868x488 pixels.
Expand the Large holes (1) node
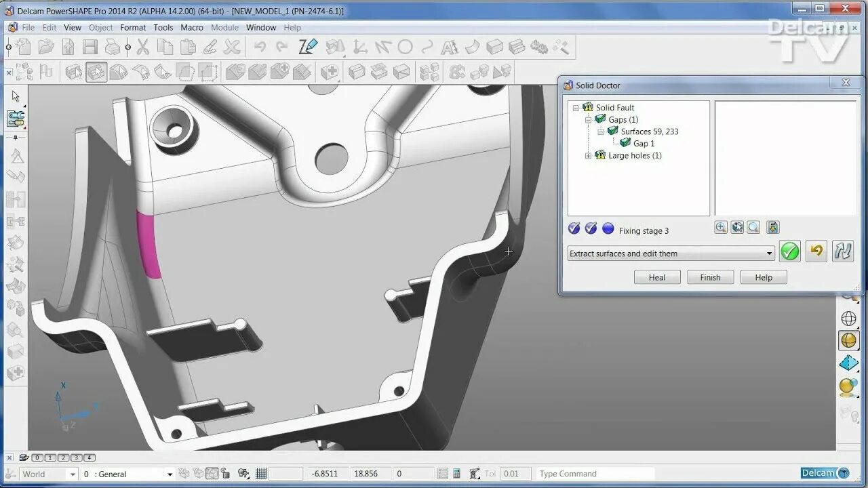pyautogui.click(x=589, y=156)
